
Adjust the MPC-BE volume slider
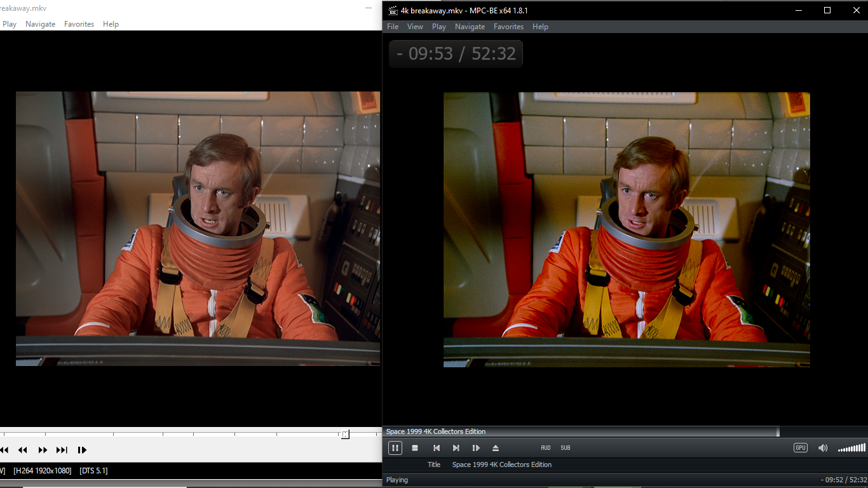851,448
